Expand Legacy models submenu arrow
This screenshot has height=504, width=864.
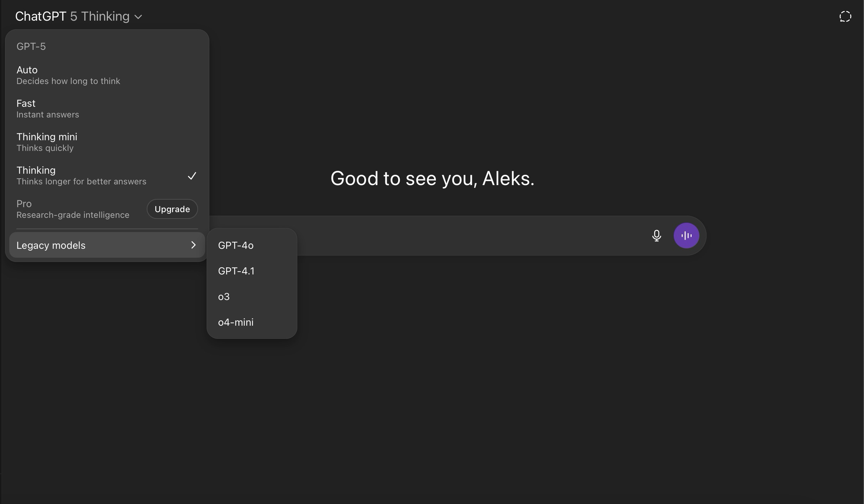click(x=193, y=245)
